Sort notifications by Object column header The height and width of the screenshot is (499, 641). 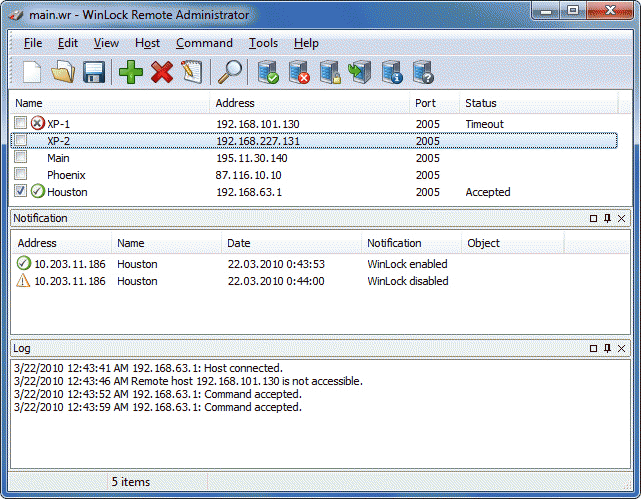513,243
